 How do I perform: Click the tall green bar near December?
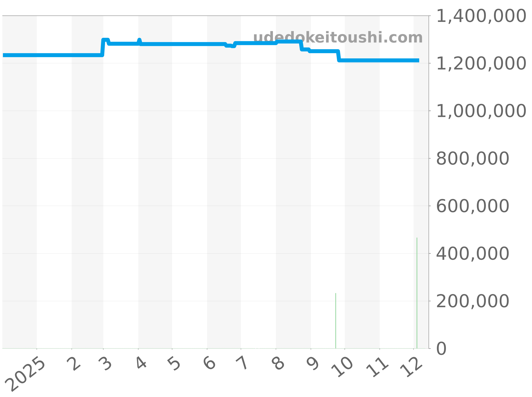(x=417, y=293)
